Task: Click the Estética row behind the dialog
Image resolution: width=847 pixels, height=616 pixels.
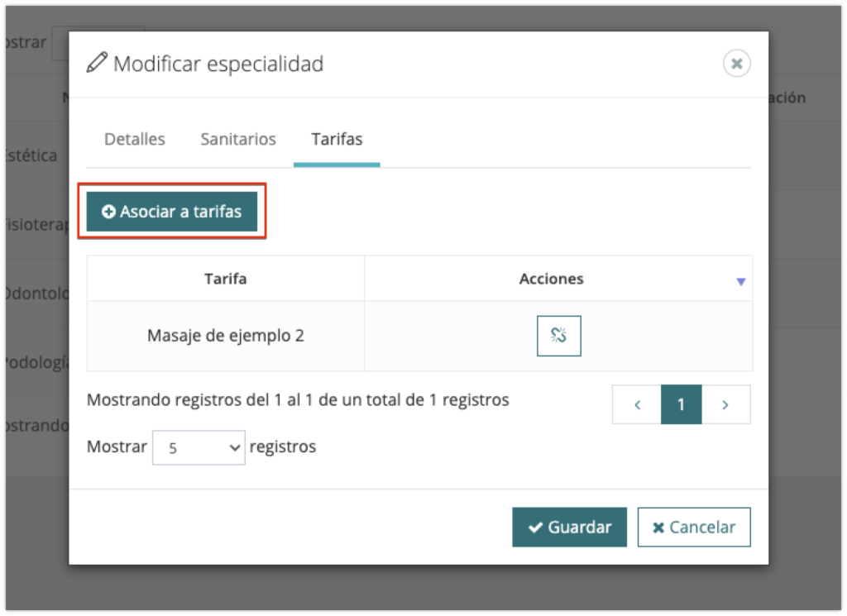Action: click(33, 155)
